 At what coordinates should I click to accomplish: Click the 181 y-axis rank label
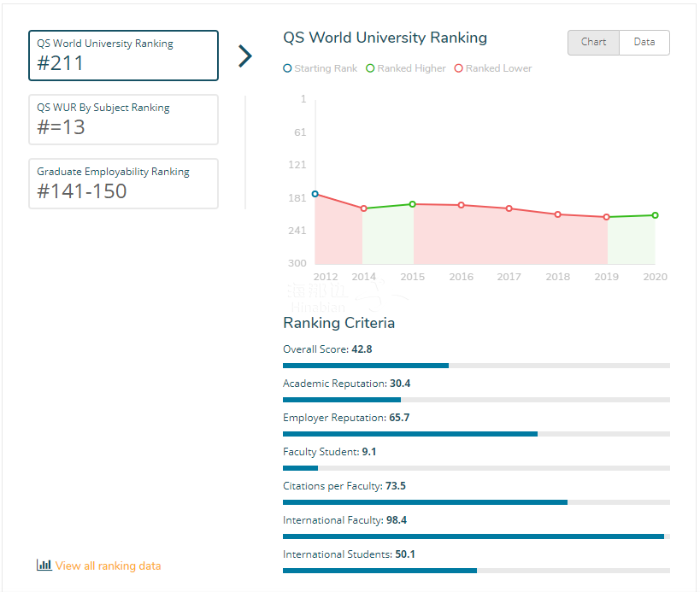(297, 198)
